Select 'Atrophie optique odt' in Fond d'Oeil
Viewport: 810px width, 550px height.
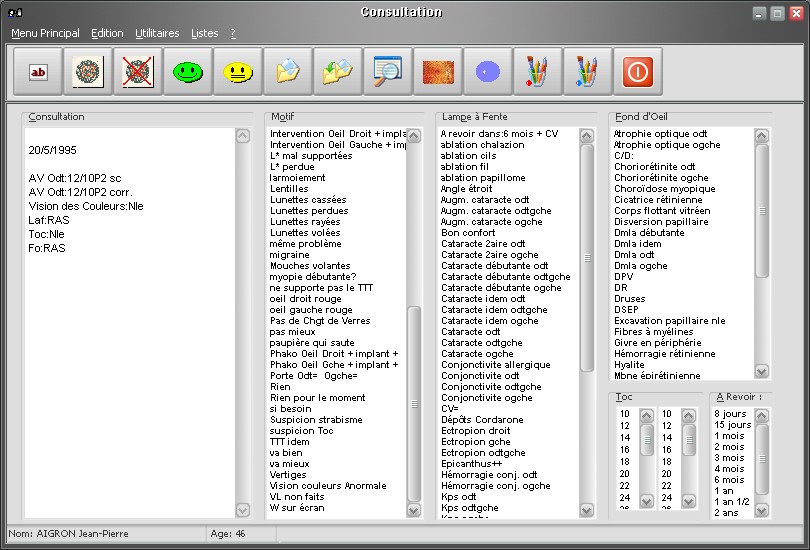pyautogui.click(x=661, y=134)
